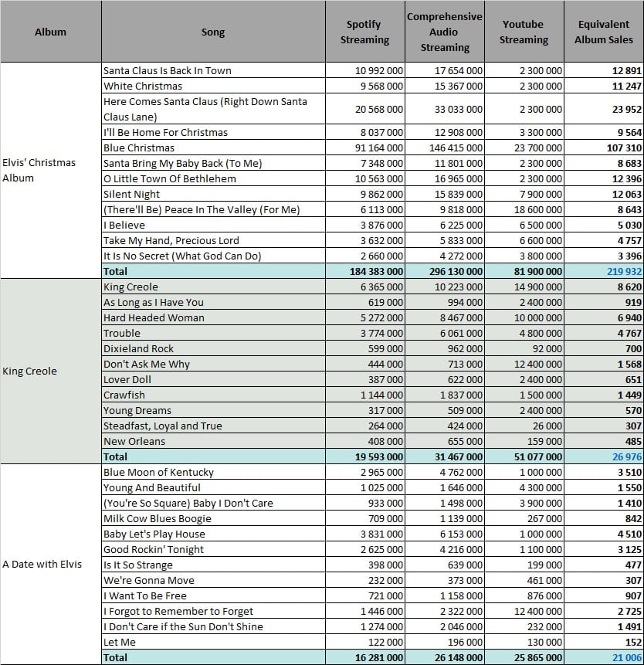Click Hard Headed Woman Youtube 10 000 000
The image size is (644, 665).
coord(524,317)
